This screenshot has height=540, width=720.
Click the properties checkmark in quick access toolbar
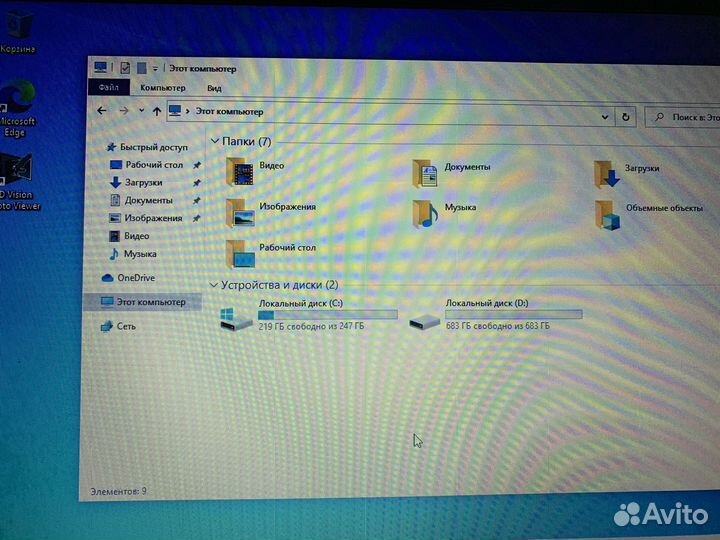coord(125,68)
